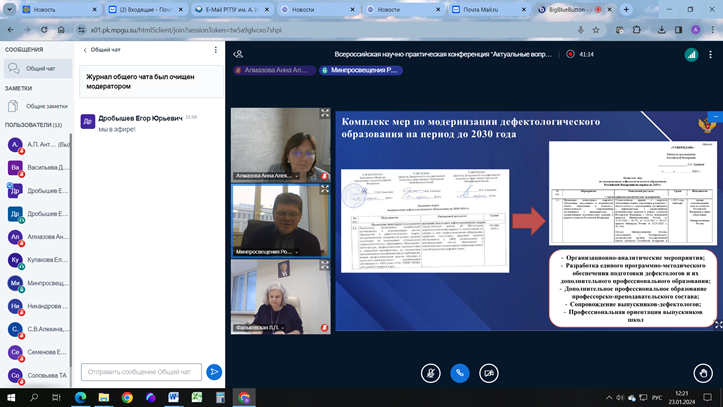Image resolution: width=723 pixels, height=407 pixels.
Task: Open the session options three-dot menu
Action: point(711,54)
